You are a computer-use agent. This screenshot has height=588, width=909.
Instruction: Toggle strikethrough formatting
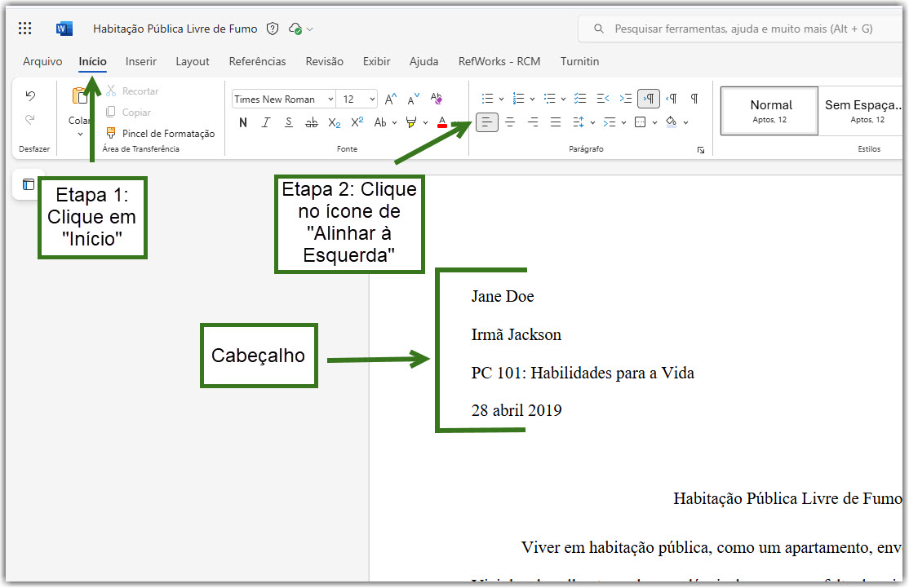[x=312, y=122]
